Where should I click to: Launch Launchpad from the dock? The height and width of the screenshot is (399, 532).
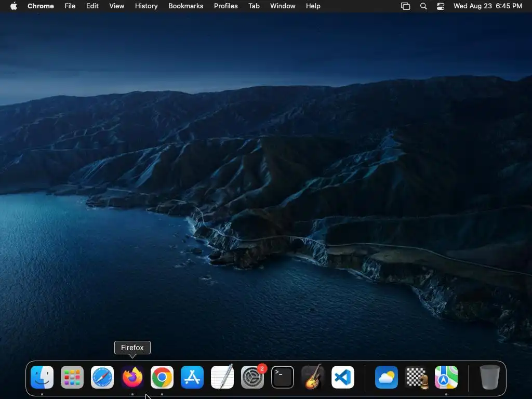(x=72, y=377)
